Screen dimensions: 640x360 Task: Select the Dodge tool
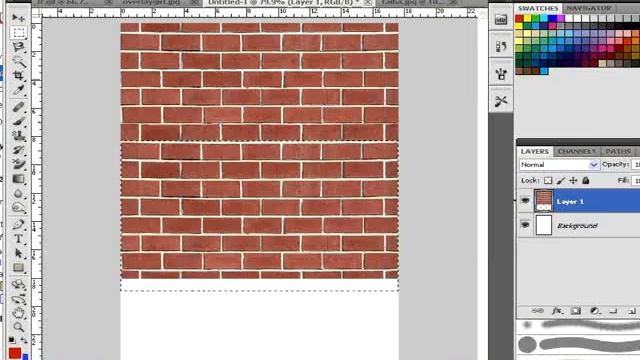[x=18, y=208]
